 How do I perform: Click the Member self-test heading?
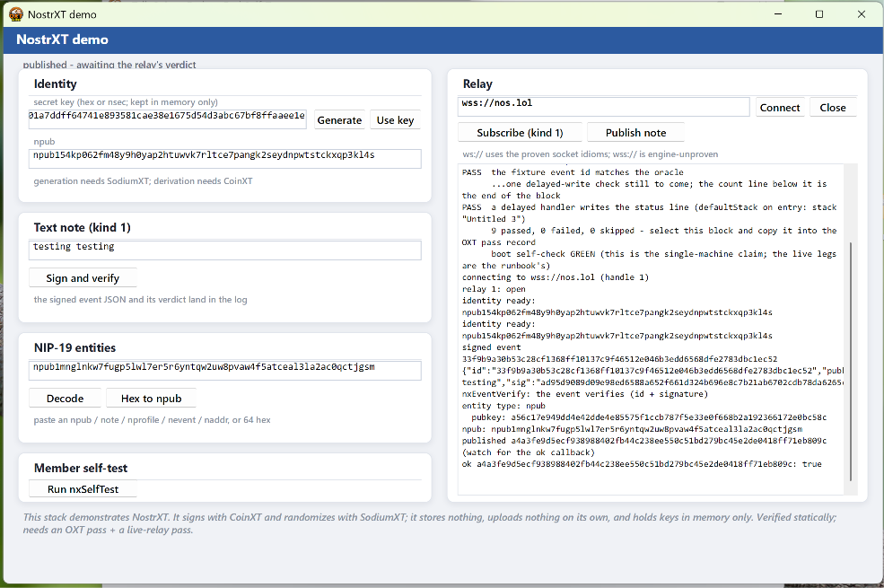point(81,468)
